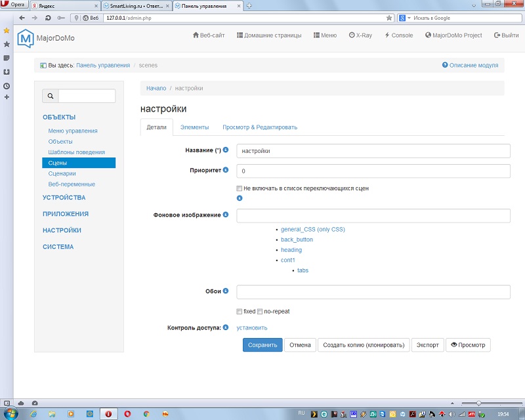The width and height of the screenshot is (525, 420).
Task: Click info icon beside Приоритет label
Action: pyautogui.click(x=226, y=171)
